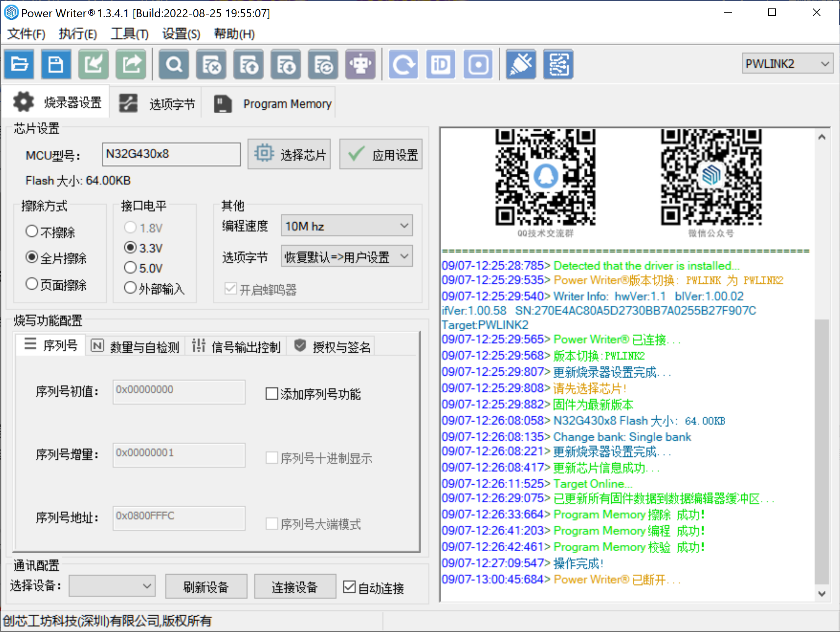Open the 授权与签名 sub-tab
The image size is (840, 632).
[331, 346]
